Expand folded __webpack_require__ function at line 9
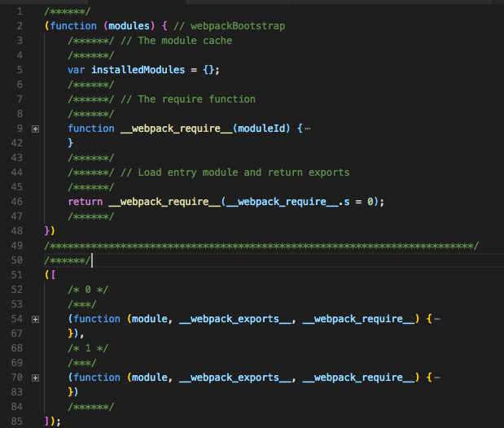The image size is (504, 428). [35, 129]
